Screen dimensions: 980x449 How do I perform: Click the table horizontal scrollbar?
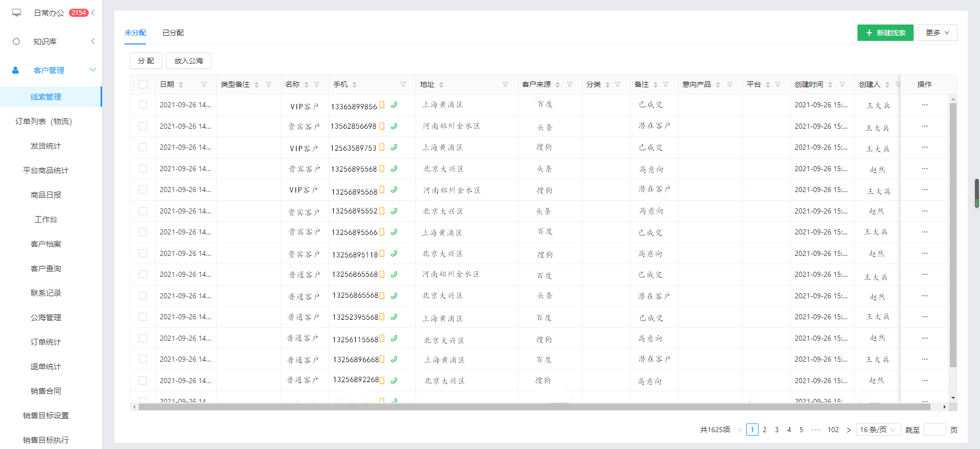tap(534, 407)
